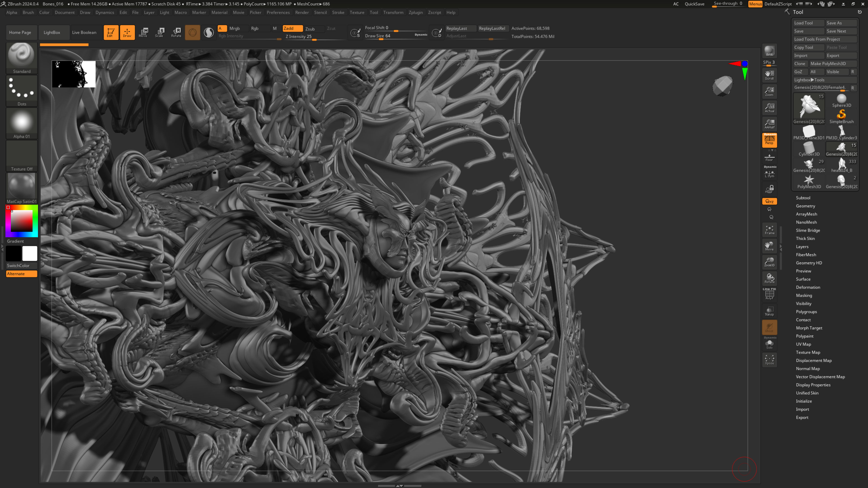Click the LightBox button

[x=52, y=32]
